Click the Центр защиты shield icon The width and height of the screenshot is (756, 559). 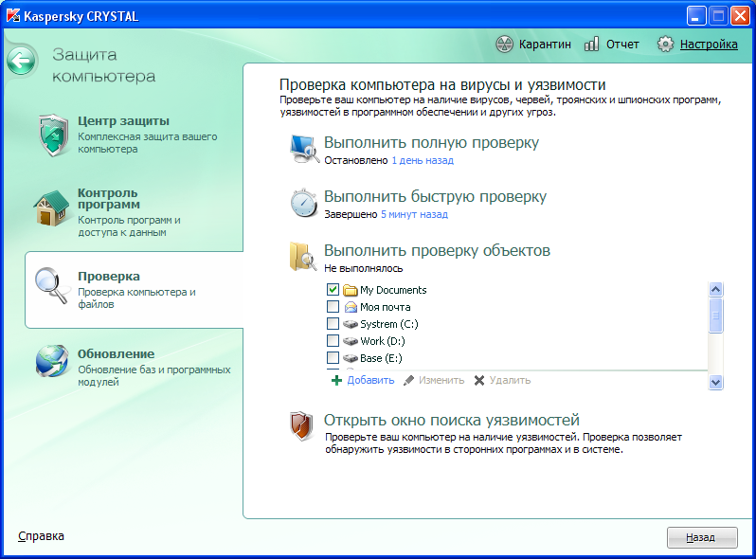point(53,135)
